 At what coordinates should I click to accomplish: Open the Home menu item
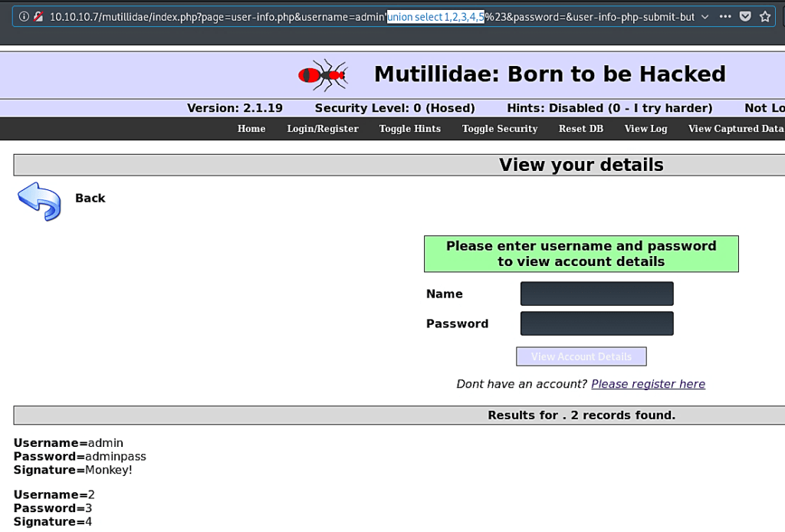pos(251,129)
